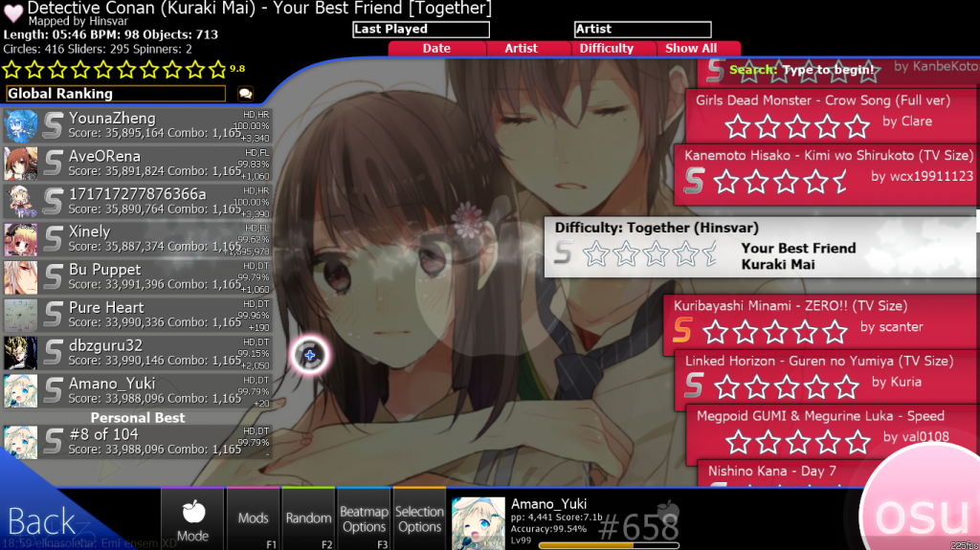Open YounaZheng's avatar in ranking

pyautogui.click(x=21, y=125)
